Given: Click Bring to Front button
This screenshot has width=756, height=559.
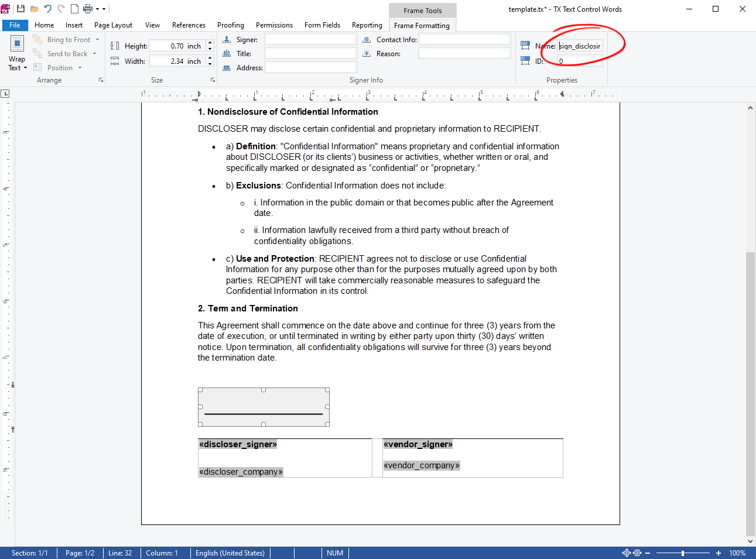Looking at the screenshot, I should pyautogui.click(x=63, y=40).
